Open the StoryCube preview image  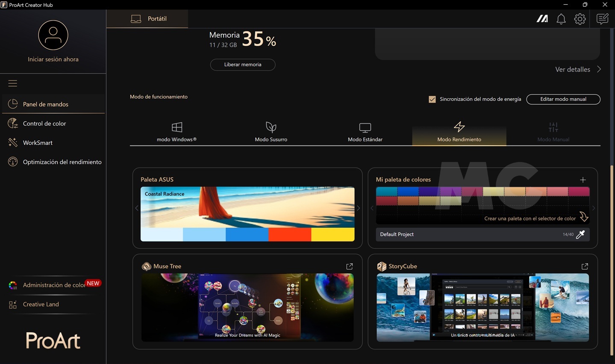click(x=483, y=308)
